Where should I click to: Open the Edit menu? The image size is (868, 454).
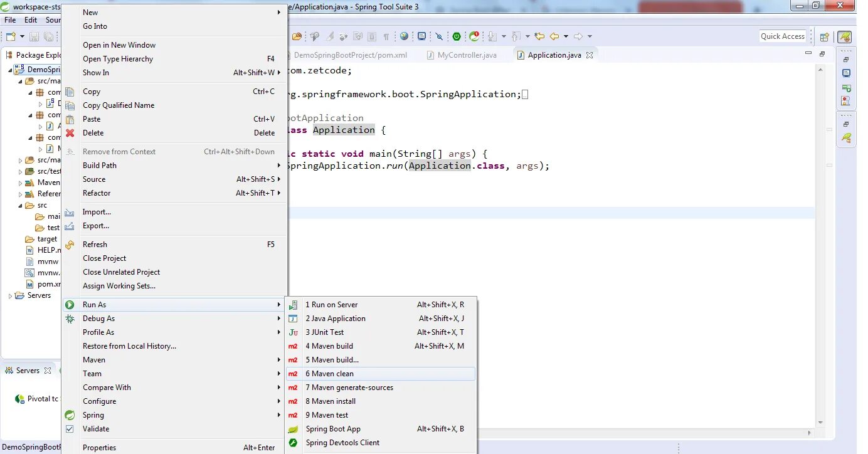31,20
